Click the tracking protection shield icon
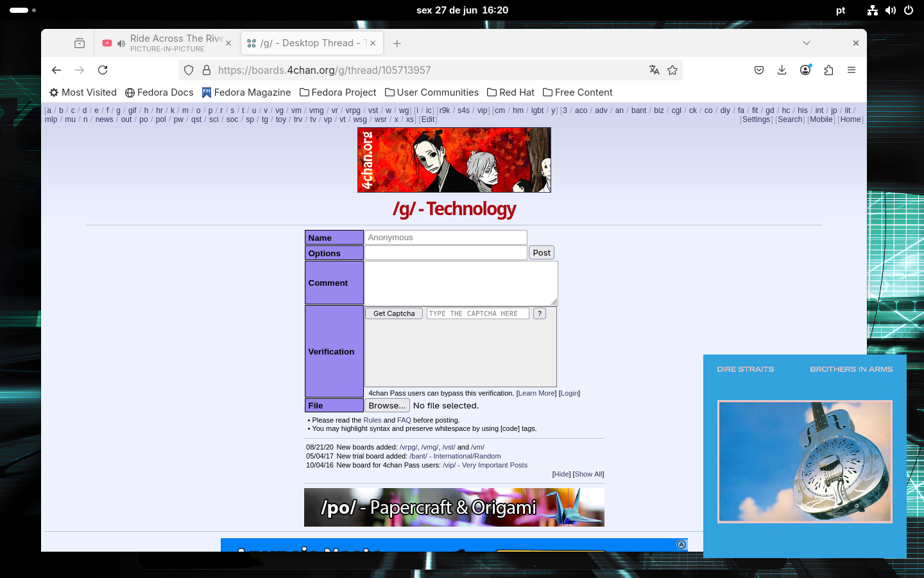 point(189,70)
